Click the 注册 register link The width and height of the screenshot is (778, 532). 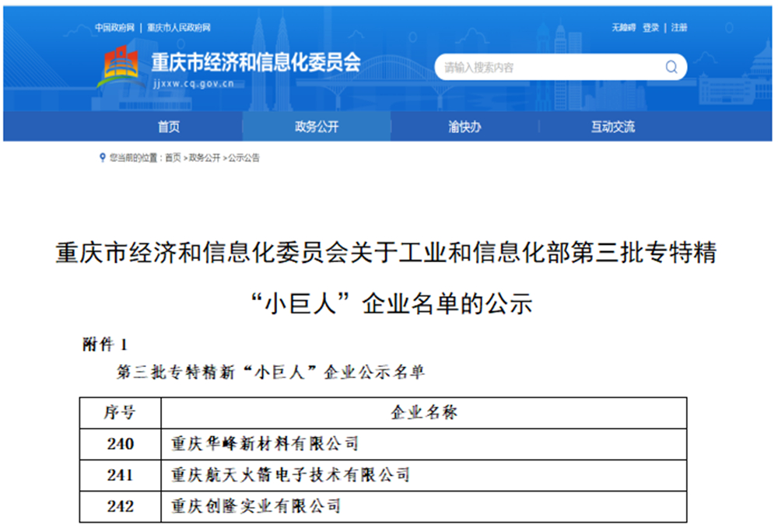coord(679,28)
